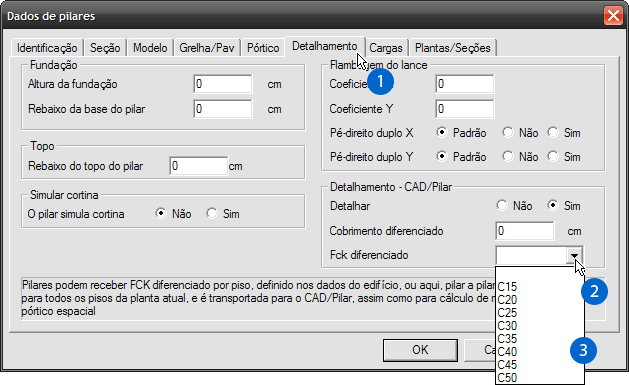Set pilar simula cortina to Sim
629x385 pixels.
[x=212, y=213]
